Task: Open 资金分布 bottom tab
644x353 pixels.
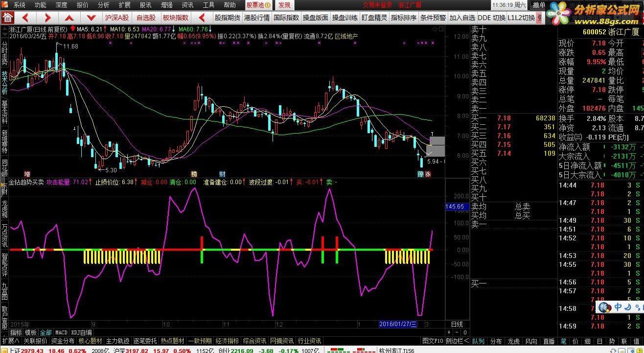Action: click(x=63, y=341)
